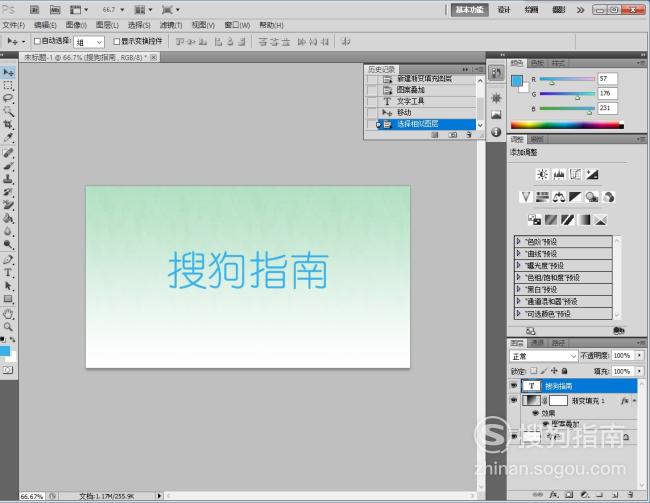Hide the background layer eye
This screenshot has height=503, width=650.
pyautogui.click(x=514, y=436)
